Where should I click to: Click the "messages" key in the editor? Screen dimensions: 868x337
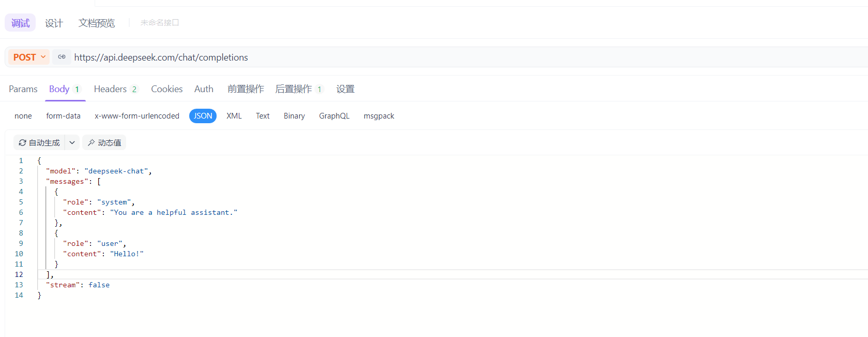(67, 181)
